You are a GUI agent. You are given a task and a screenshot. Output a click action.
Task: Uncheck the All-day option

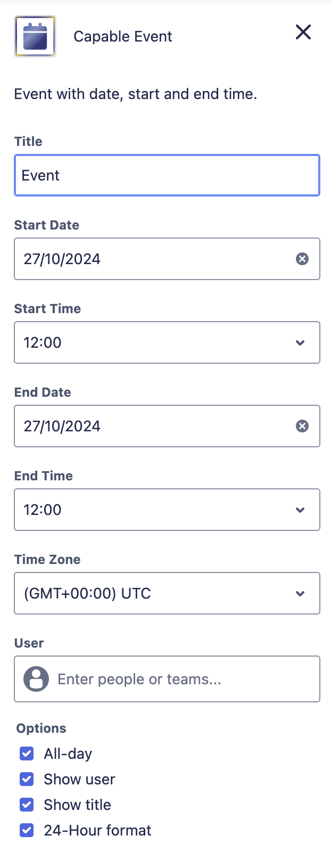coord(27,754)
